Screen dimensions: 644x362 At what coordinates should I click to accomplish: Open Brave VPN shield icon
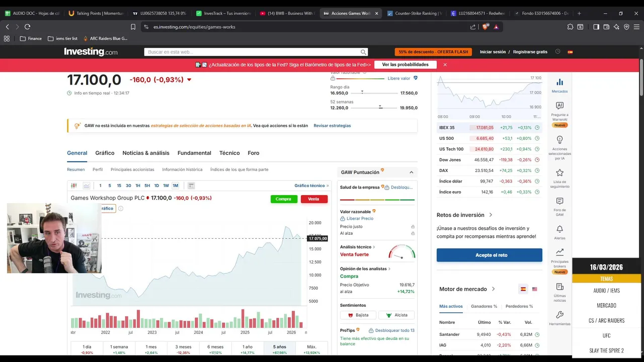pos(626,27)
